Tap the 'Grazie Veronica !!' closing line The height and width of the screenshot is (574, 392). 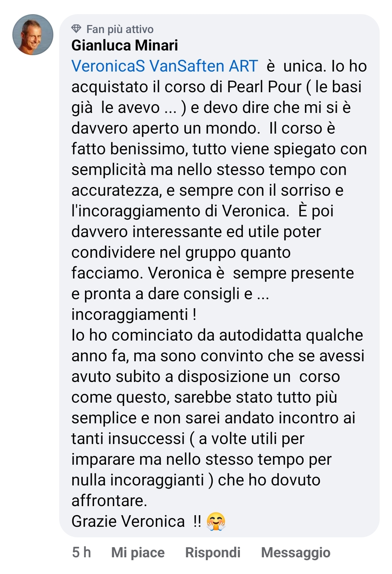(x=136, y=522)
